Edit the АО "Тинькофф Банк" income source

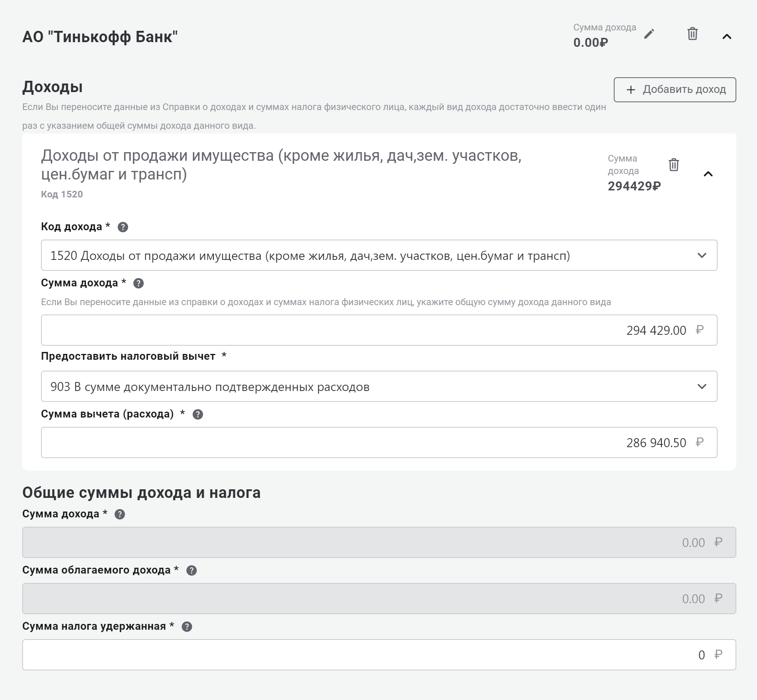(x=649, y=34)
